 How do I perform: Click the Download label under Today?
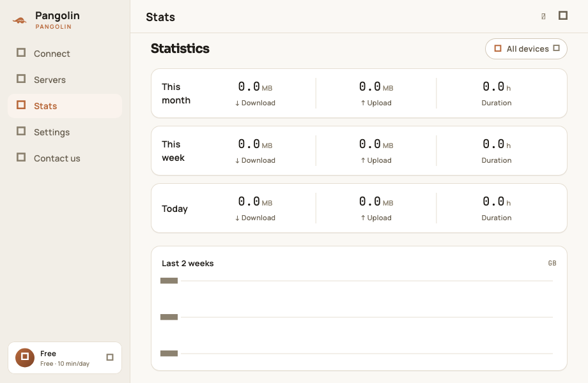coord(255,218)
